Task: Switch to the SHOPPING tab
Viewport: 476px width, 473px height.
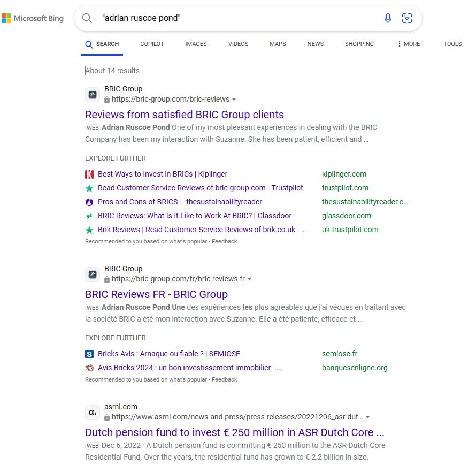Action: [359, 44]
